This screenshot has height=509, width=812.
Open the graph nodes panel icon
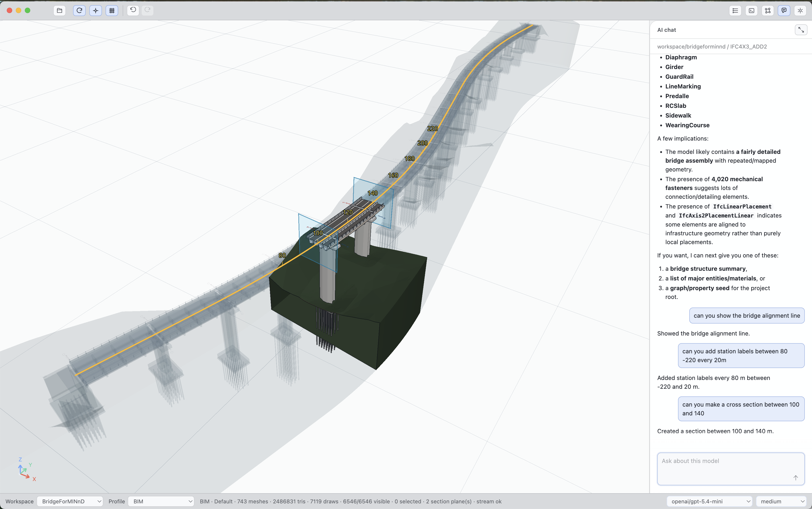pos(768,10)
